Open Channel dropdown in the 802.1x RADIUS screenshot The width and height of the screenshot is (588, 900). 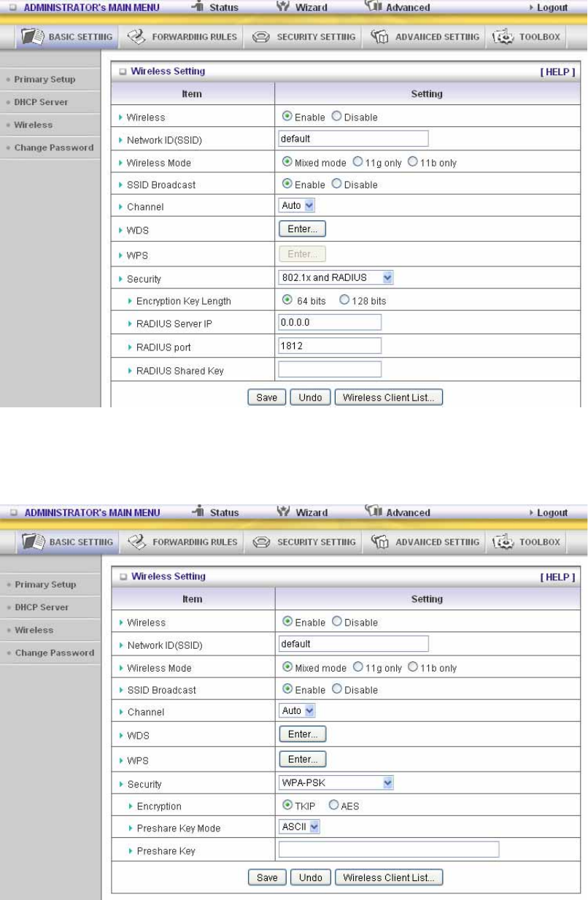(x=297, y=206)
